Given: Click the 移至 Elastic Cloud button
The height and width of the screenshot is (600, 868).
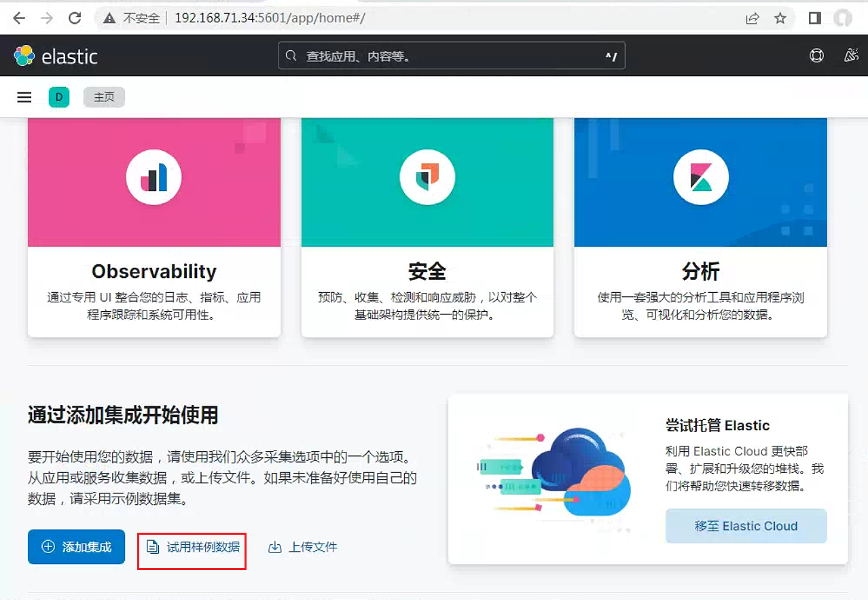Looking at the screenshot, I should [x=746, y=526].
